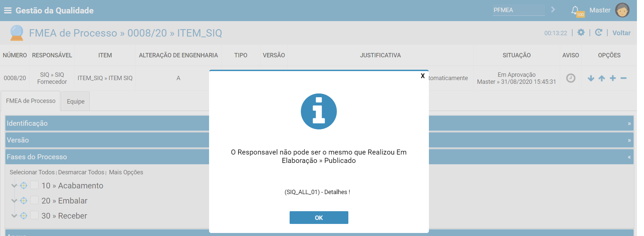
Task: Click the target icon for Embalar
Action: pos(23,200)
